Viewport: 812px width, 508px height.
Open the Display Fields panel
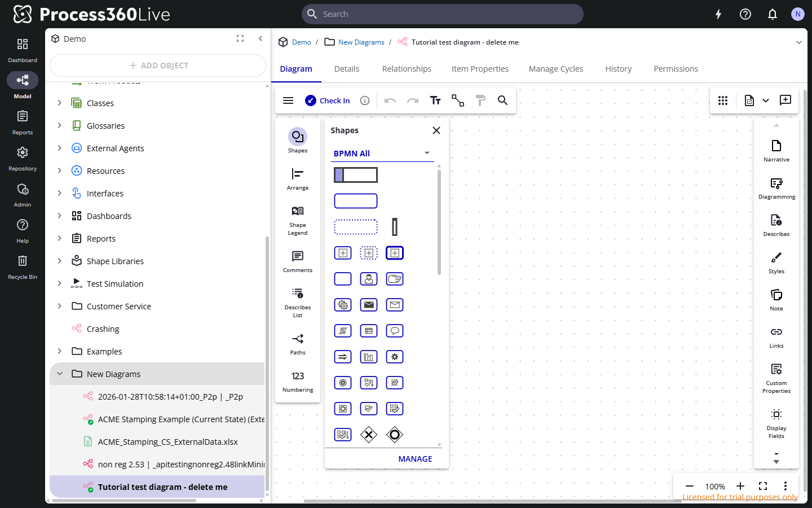point(776,423)
